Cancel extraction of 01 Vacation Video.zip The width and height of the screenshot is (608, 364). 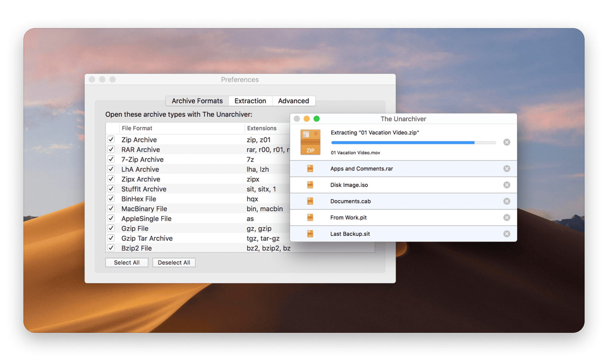coord(507,142)
